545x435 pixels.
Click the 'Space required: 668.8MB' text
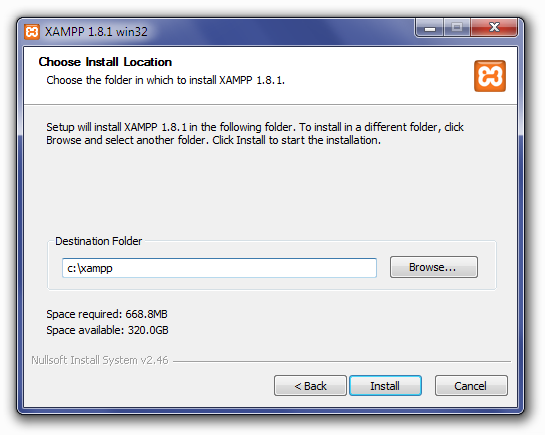(107, 314)
